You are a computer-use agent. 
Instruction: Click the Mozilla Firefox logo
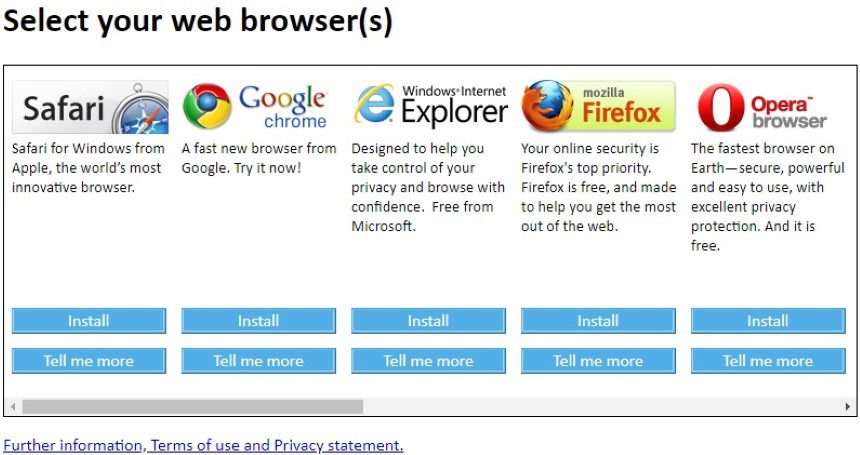(598, 106)
